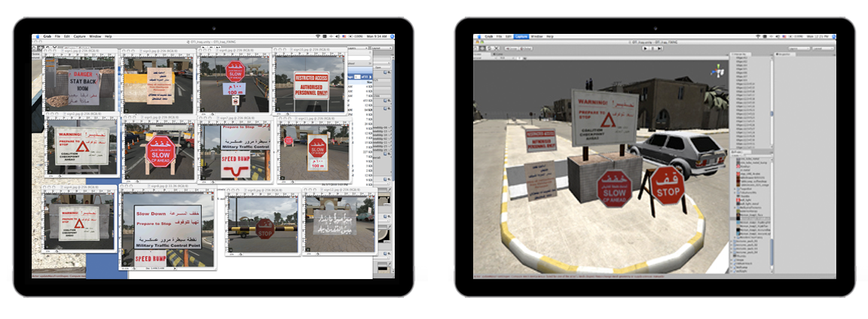Open the highlighted Capture menu in Unity screenshot
868x319 pixels.
(520, 36)
